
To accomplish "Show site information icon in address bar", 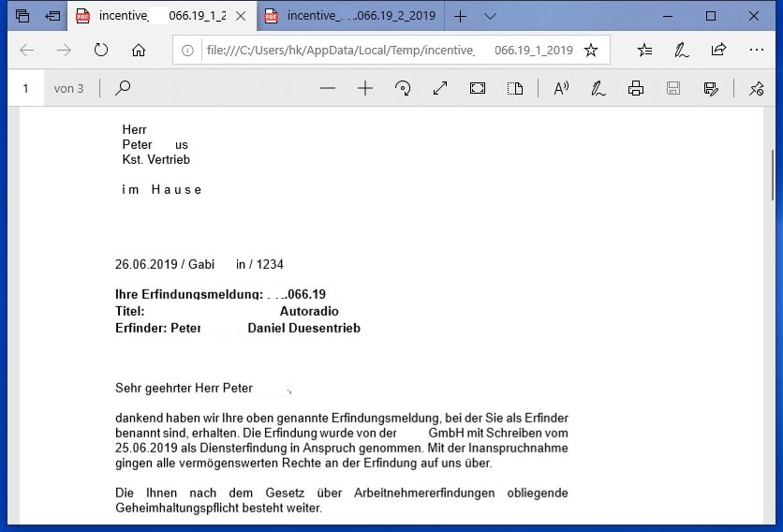I will tap(187, 50).
